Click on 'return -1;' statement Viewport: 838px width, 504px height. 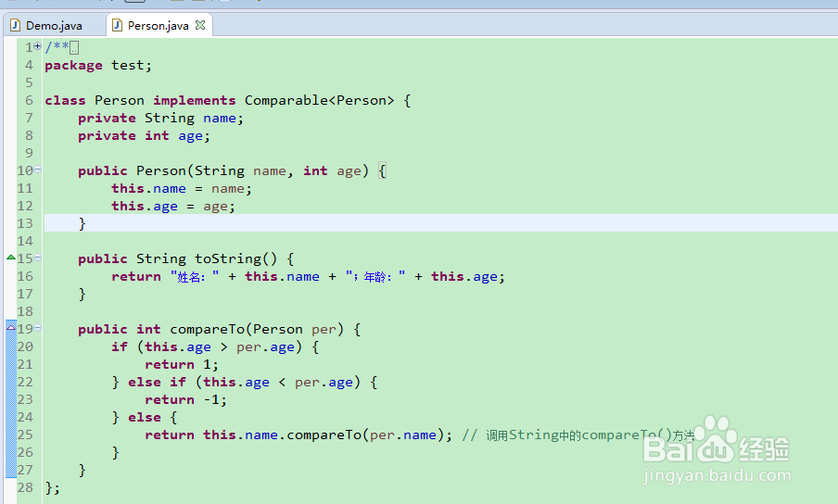pyautogui.click(x=185, y=400)
